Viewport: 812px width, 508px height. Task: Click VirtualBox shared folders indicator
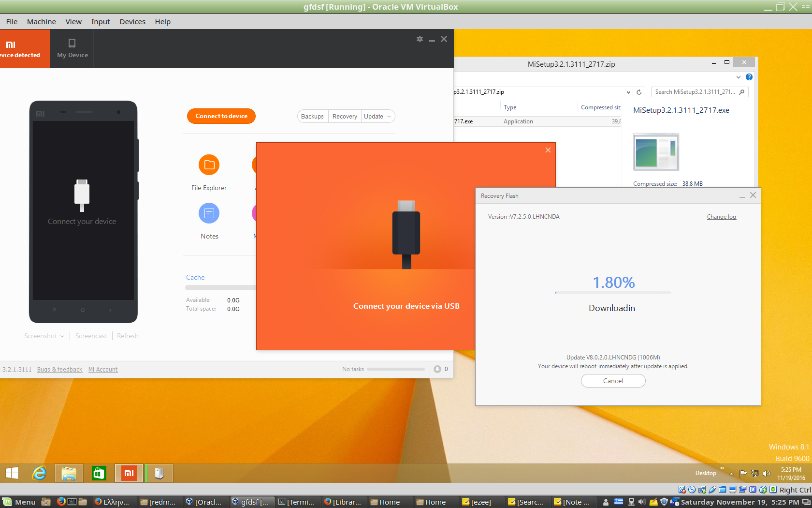723,490
